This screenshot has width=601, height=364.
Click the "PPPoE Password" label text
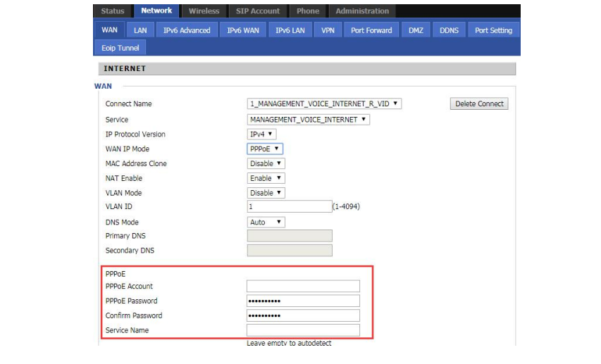(x=132, y=301)
